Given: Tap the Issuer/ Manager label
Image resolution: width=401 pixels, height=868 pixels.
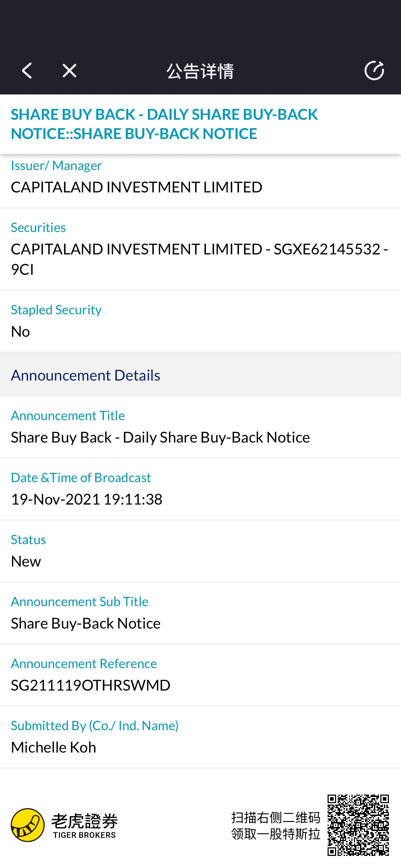Looking at the screenshot, I should click(56, 166).
